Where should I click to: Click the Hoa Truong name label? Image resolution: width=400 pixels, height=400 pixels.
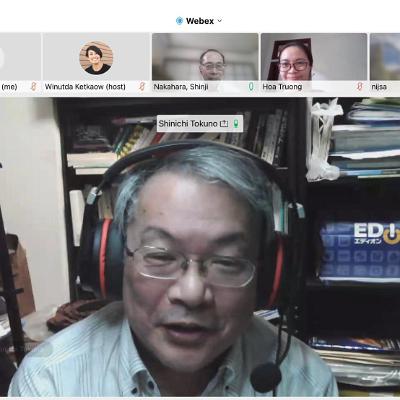(282, 87)
